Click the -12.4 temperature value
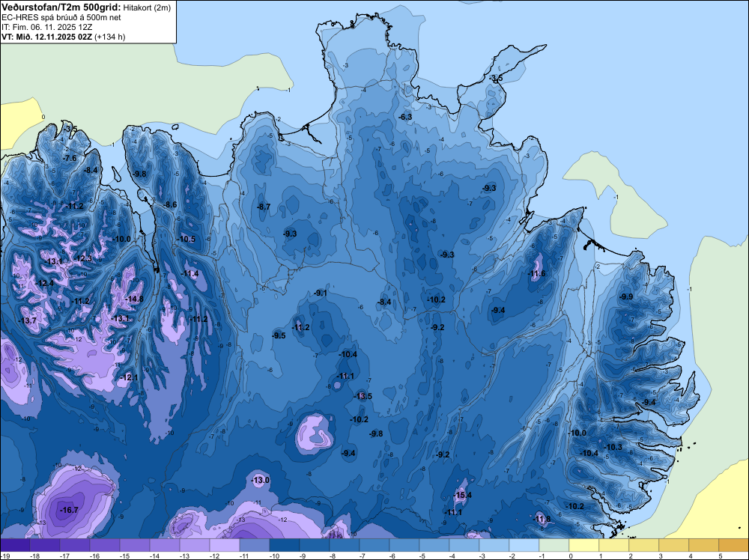749x560 pixels. click(44, 283)
